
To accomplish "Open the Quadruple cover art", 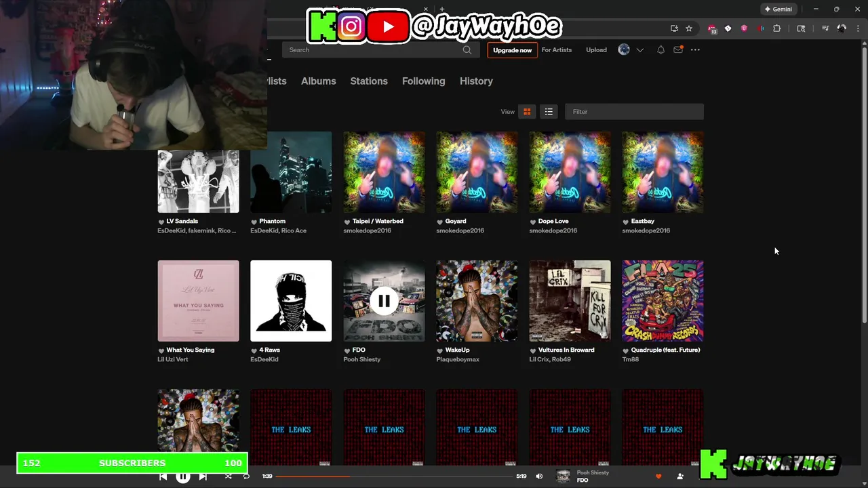I will click(x=663, y=301).
